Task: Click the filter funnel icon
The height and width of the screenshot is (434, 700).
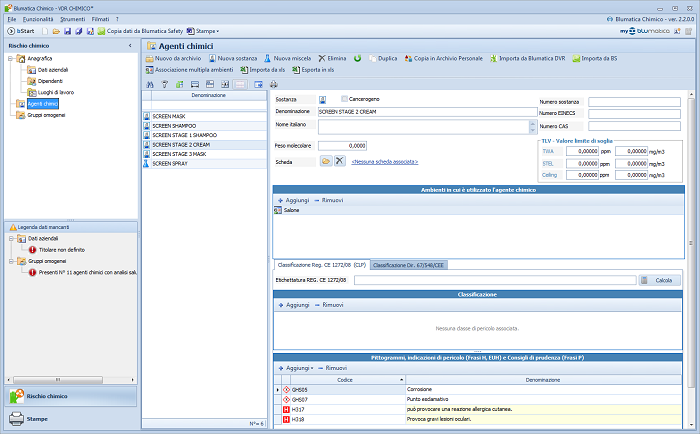Action: click(165, 84)
